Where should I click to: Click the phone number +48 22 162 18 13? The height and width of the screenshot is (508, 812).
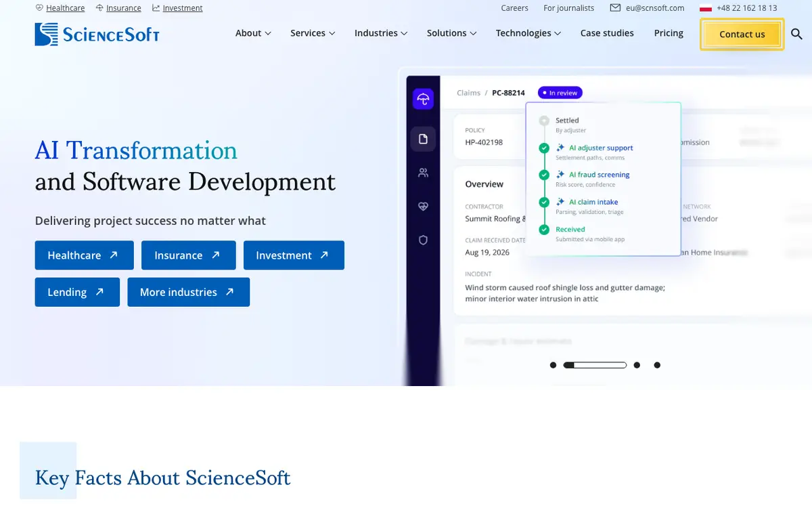coord(746,8)
